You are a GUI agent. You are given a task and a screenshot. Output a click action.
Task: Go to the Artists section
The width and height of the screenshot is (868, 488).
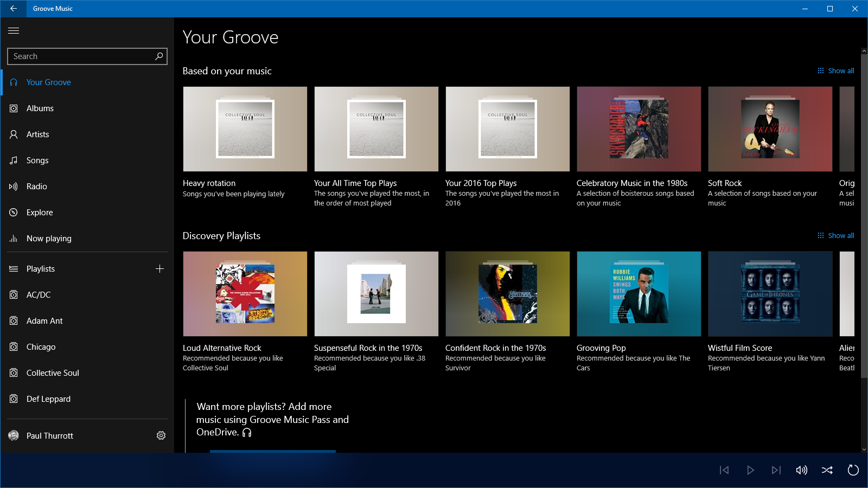click(87, 134)
